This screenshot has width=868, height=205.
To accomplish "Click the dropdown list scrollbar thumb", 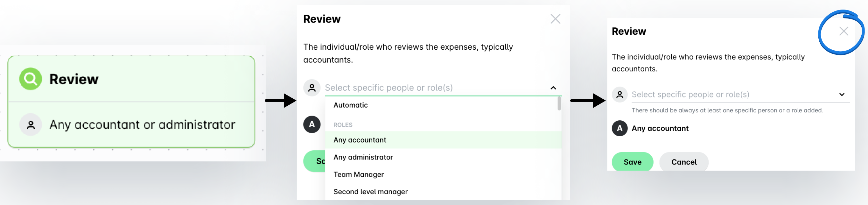I will click(x=559, y=103).
